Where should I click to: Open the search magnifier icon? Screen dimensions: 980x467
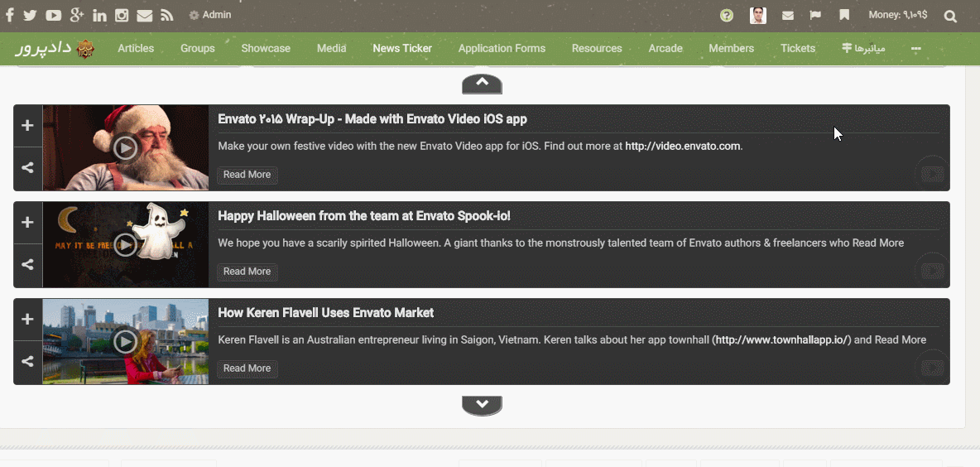tap(950, 16)
